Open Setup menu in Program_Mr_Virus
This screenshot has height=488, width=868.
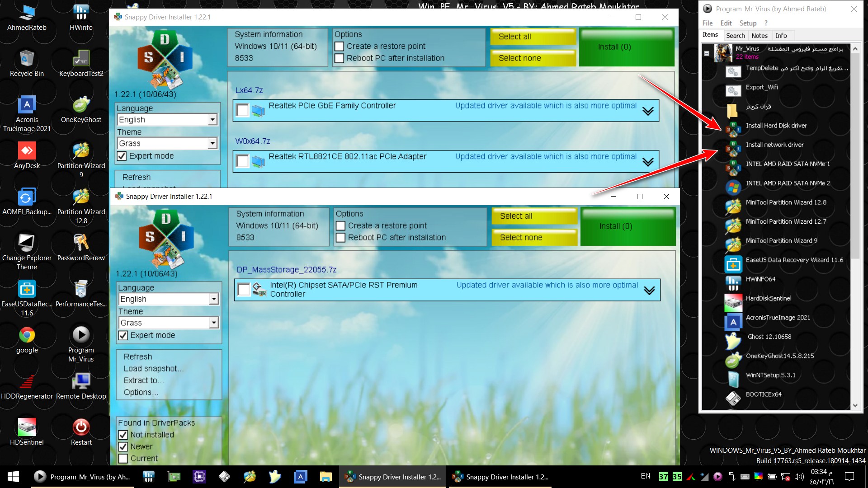click(x=748, y=23)
